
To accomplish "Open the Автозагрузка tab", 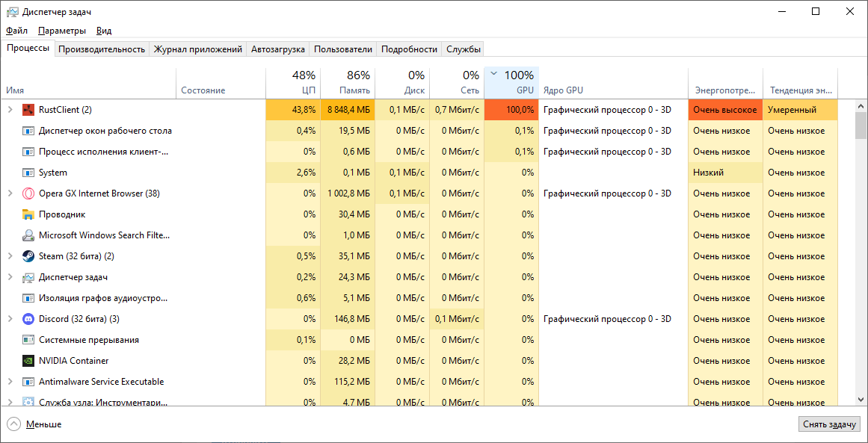I will pos(278,49).
